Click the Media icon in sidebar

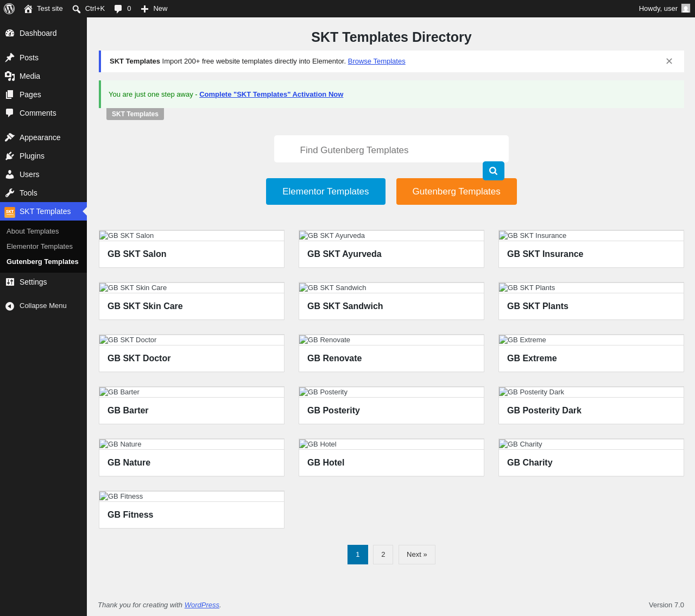[10, 76]
